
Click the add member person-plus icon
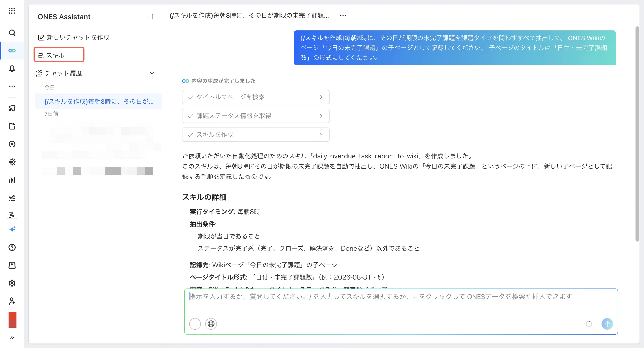(x=12, y=301)
